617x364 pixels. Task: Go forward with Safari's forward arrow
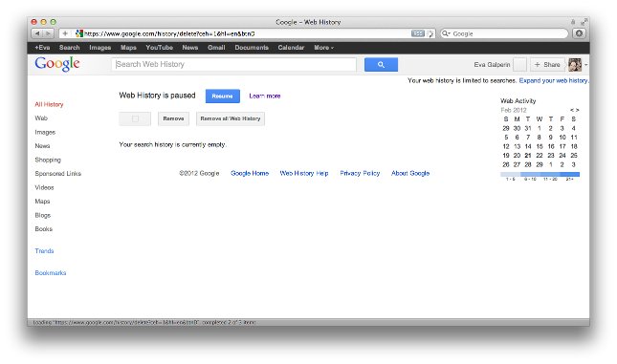48,33
